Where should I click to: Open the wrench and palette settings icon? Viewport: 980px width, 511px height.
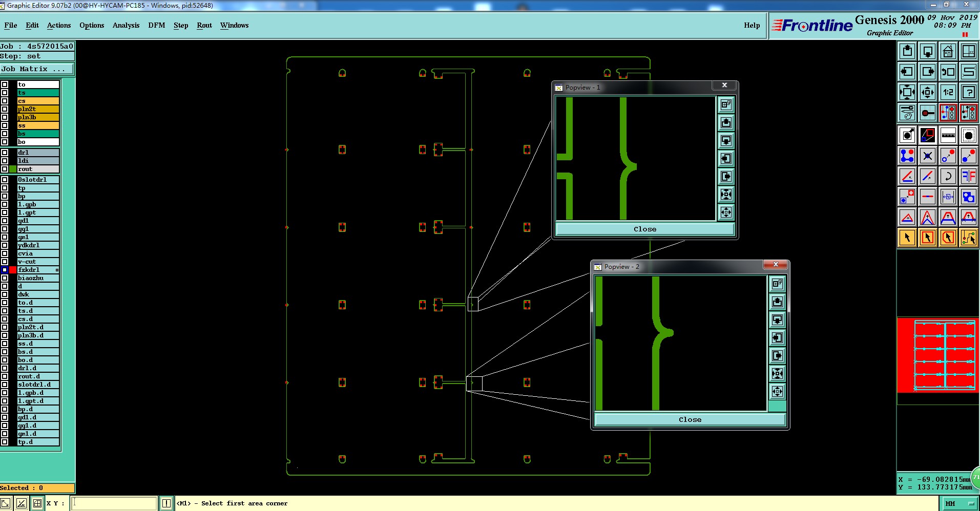point(907,113)
